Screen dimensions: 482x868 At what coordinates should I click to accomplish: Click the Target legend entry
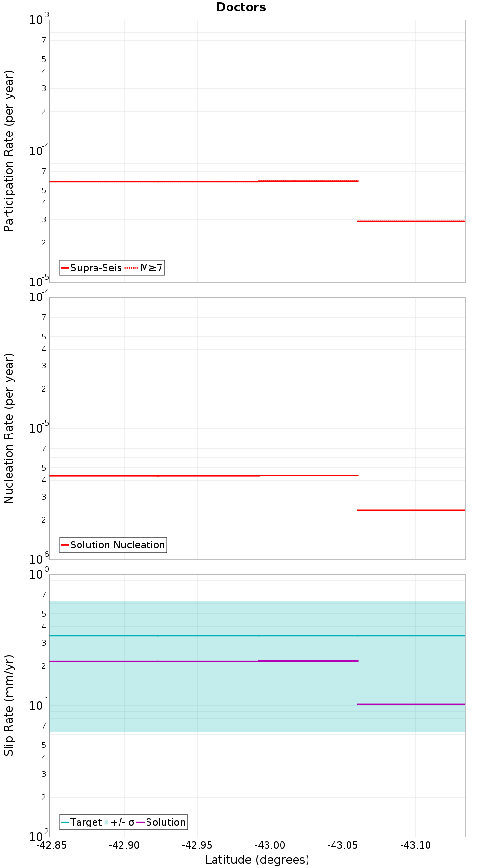[81, 822]
